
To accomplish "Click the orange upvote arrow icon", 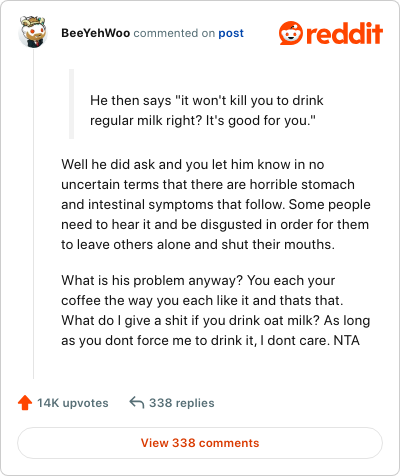I will [x=25, y=403].
